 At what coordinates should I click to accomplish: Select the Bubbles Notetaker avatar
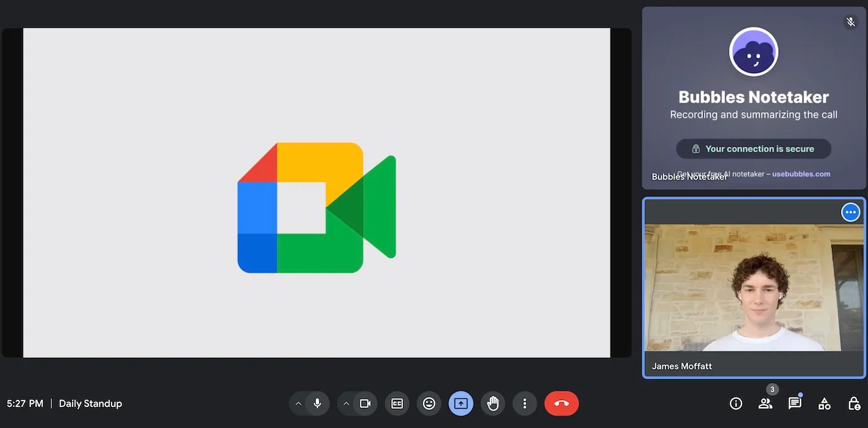pos(754,52)
